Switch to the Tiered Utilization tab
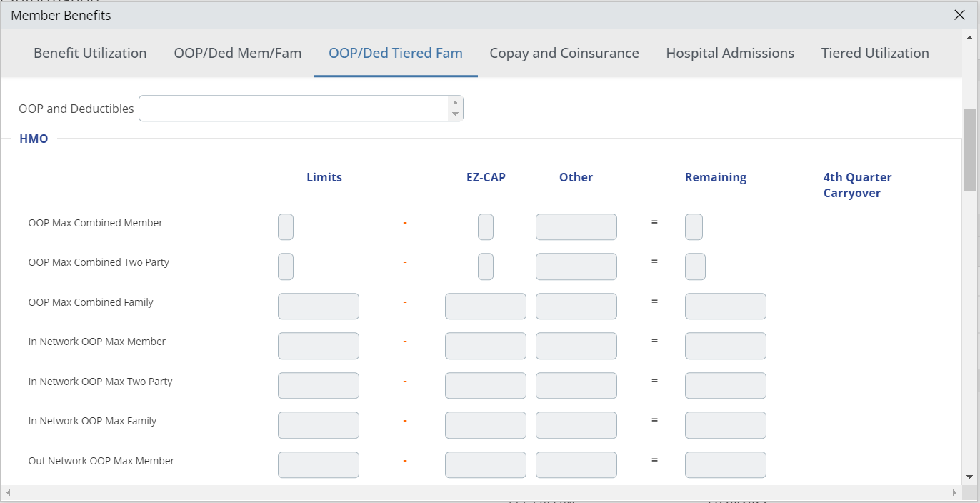 pos(875,54)
